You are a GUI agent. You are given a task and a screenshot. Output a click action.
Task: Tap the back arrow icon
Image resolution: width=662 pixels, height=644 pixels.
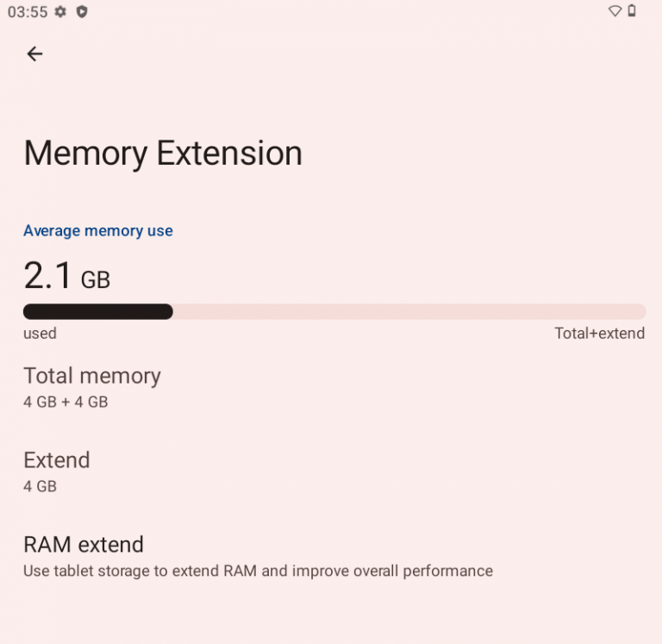click(34, 54)
